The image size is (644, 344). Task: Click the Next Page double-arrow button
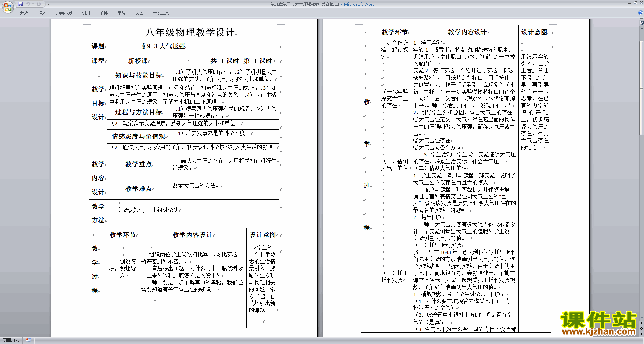tap(642, 334)
